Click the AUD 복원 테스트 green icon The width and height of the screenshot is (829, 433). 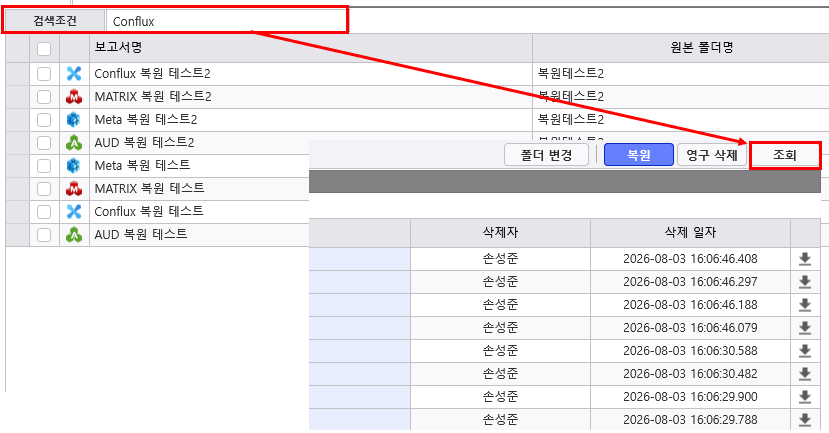point(74,235)
